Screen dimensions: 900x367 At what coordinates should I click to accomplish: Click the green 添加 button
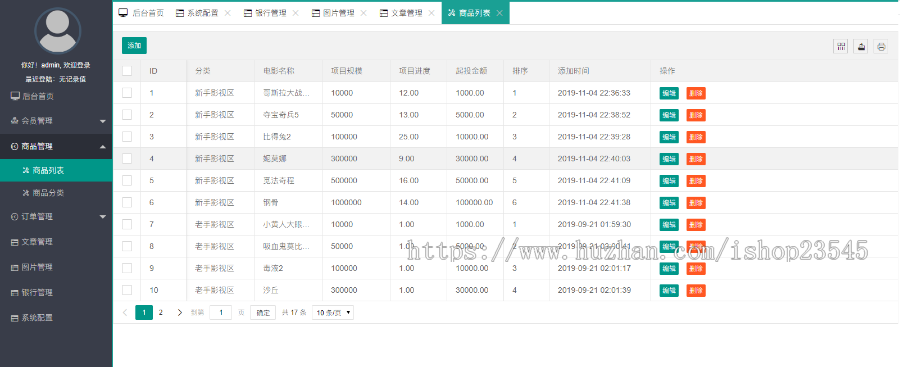pos(134,45)
